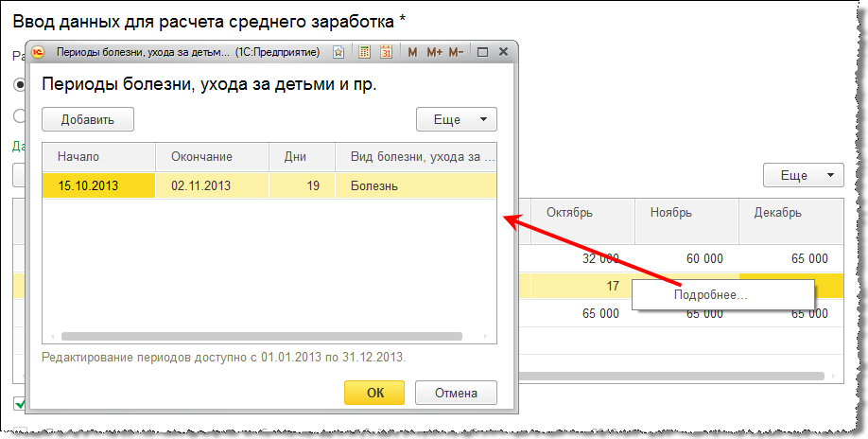Viewport: 868px width, 439px height.
Task: Add dialog to favorites with star icon
Action: point(339,52)
